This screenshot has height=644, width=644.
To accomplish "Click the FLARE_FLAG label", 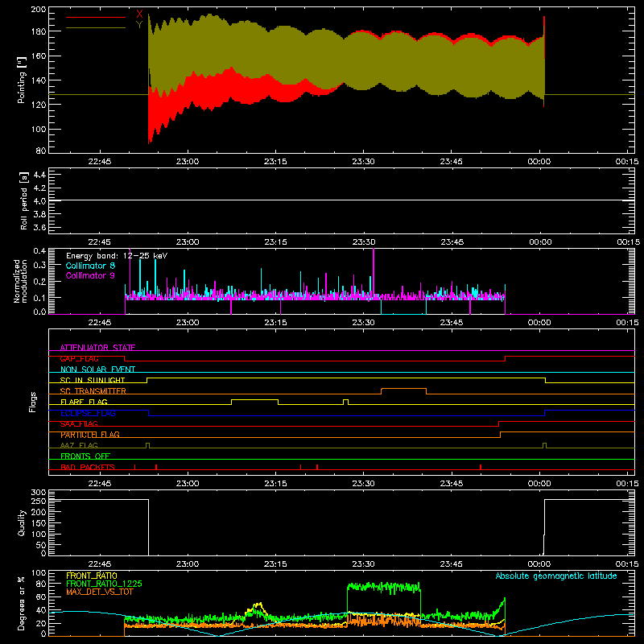I will coord(84,402).
